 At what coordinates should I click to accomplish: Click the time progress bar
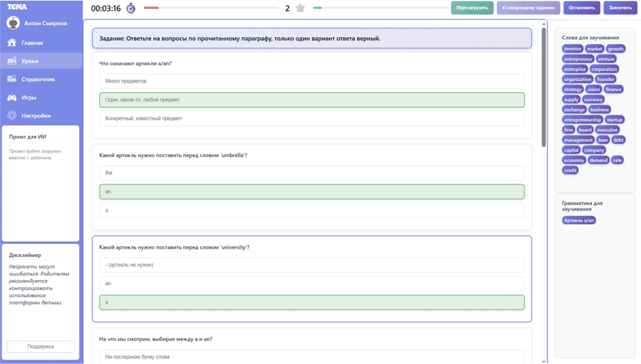pyautogui.click(x=211, y=8)
